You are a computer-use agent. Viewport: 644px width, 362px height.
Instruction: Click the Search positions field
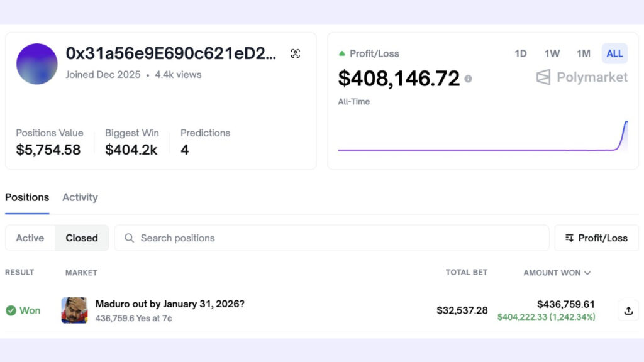(340, 238)
